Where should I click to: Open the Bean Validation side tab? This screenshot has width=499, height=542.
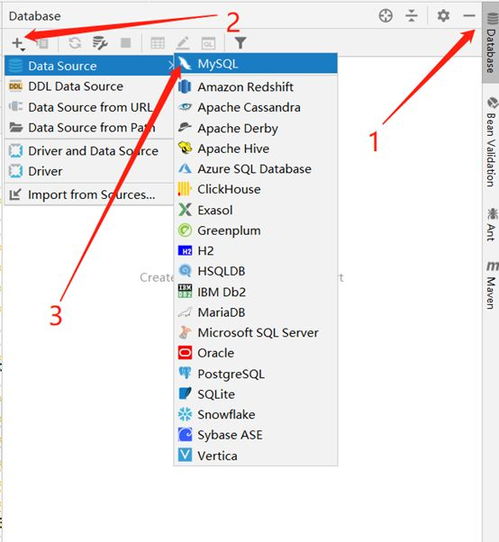point(491,142)
